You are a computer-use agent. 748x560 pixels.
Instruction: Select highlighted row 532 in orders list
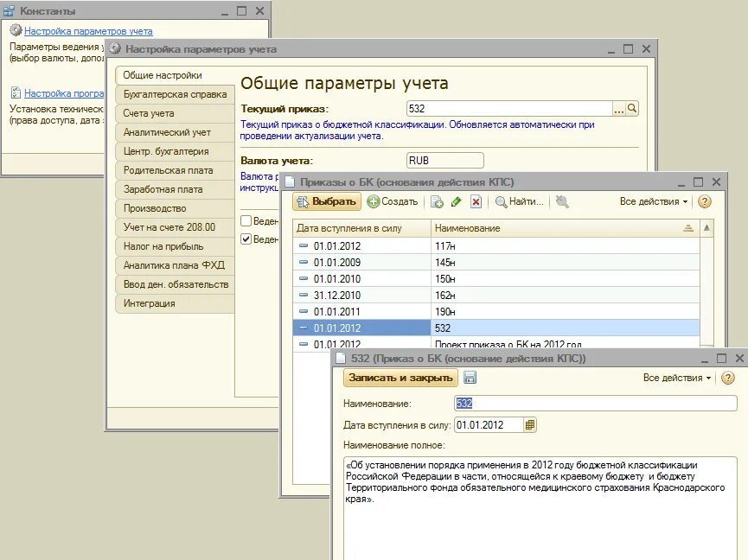496,328
